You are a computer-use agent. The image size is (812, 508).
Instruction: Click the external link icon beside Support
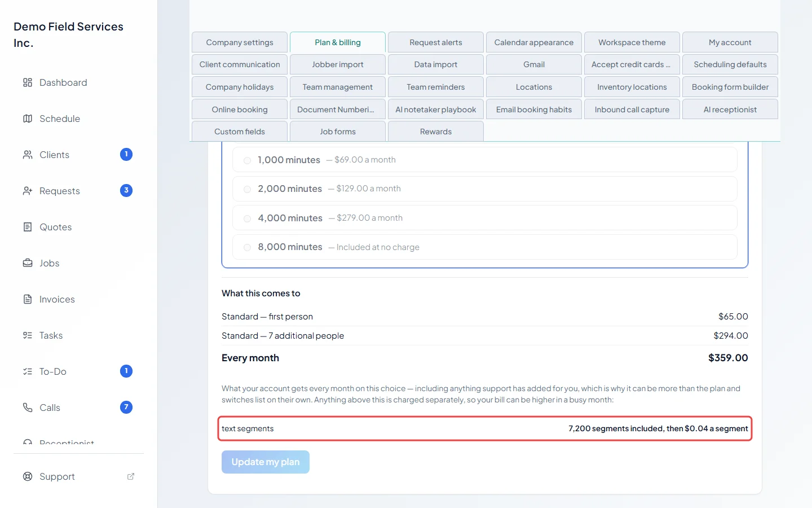click(131, 476)
